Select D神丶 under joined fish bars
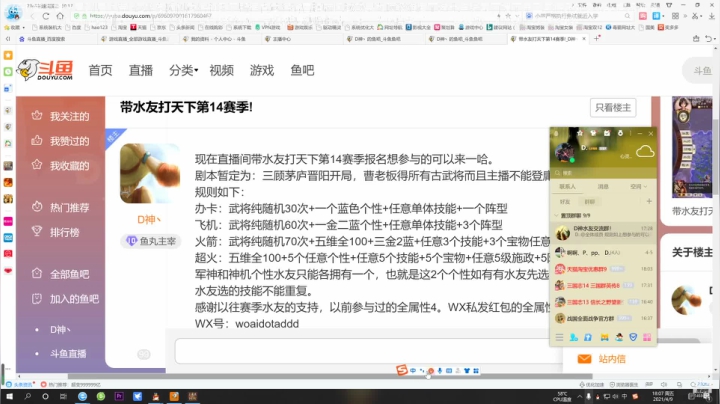 click(60, 330)
